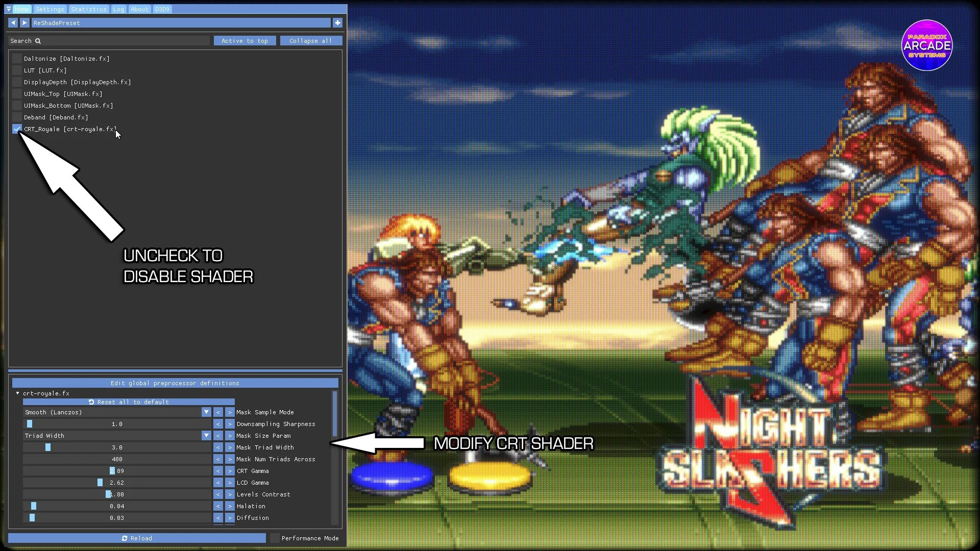This screenshot has width=980, height=551.
Task: Enable the Deband effect checkbox
Action: (17, 117)
